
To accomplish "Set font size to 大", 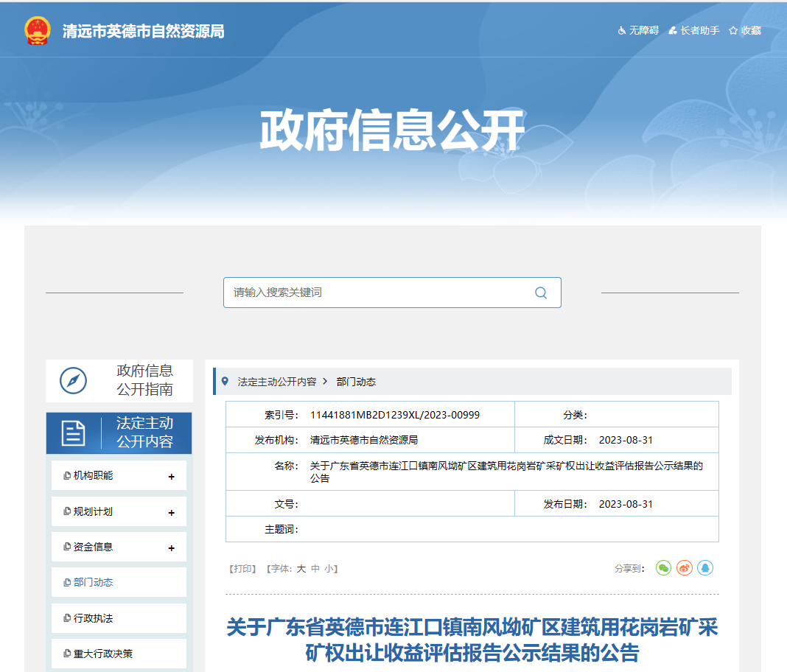I will [x=301, y=569].
